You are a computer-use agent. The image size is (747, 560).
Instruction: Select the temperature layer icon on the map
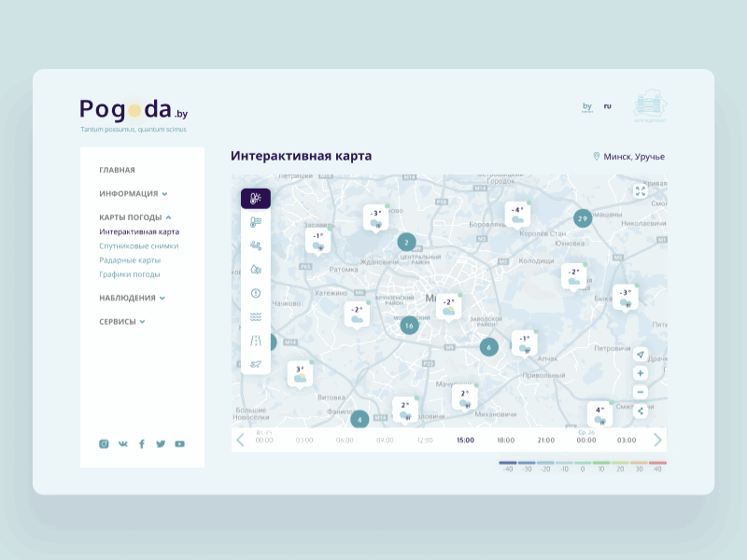coord(254,198)
